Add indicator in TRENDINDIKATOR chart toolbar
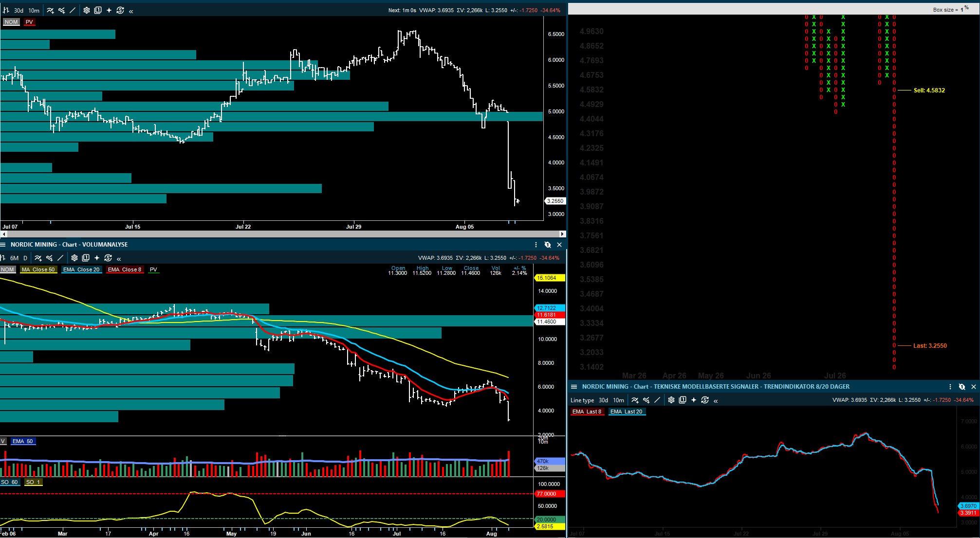 pos(635,400)
